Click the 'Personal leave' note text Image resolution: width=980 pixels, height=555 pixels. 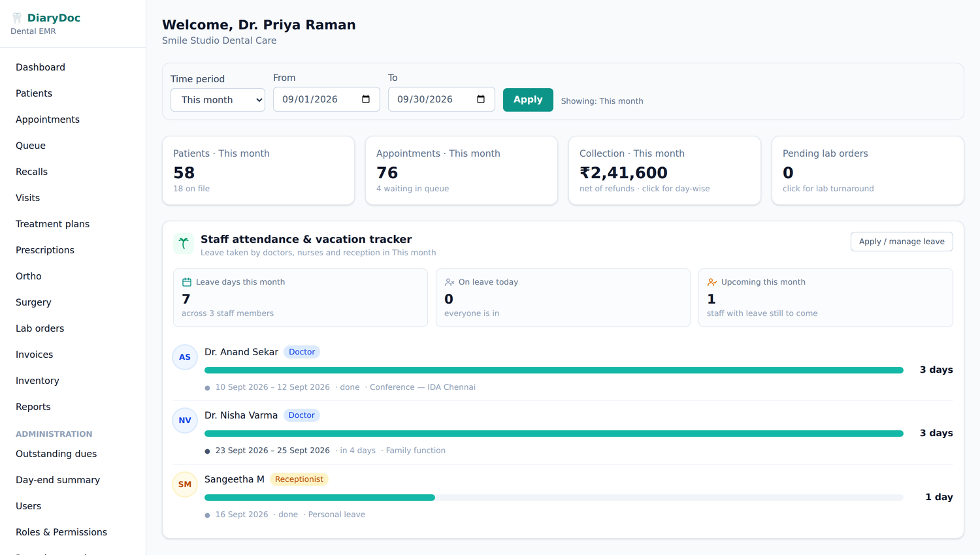coord(336,515)
